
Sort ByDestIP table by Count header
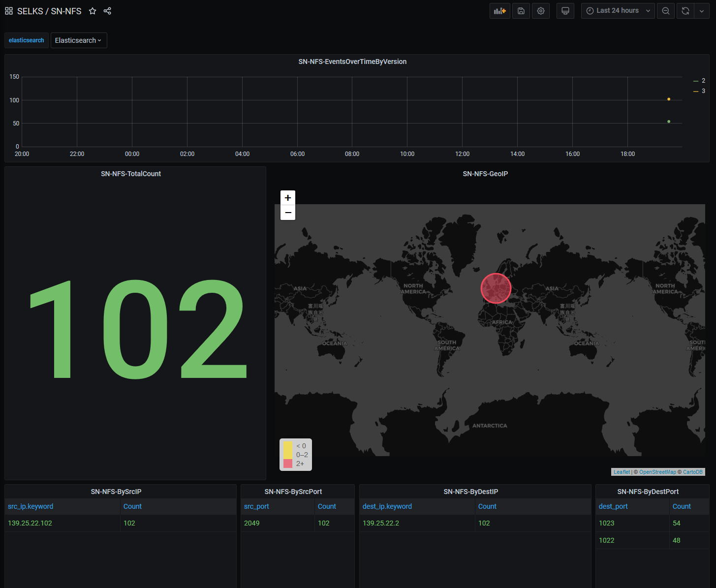[x=487, y=506]
